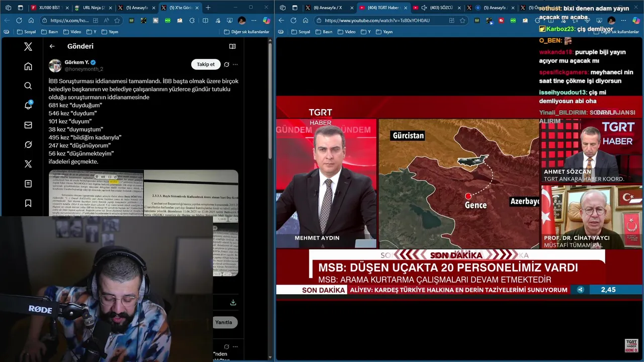Viewport: 644px width, 362px height.
Task: Click home button in left browser toolbar
Action: coord(31,21)
